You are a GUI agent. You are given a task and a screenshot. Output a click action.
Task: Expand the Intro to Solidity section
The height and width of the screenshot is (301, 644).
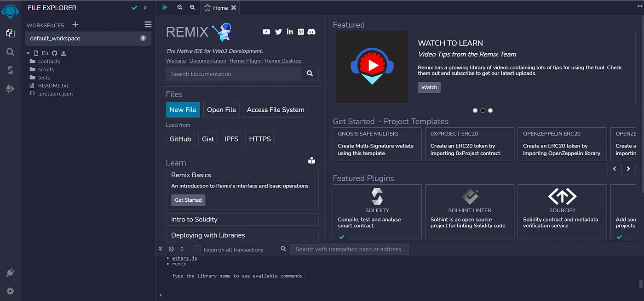click(x=242, y=219)
